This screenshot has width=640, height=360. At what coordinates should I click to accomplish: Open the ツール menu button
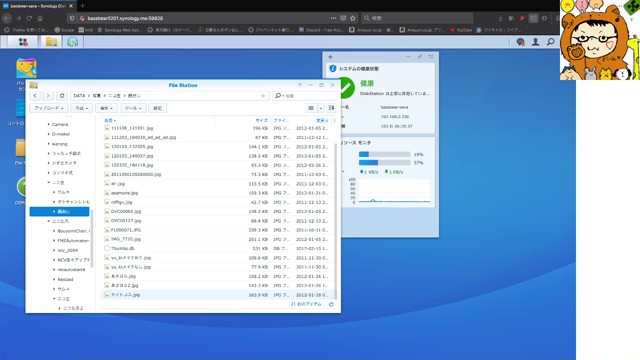coord(133,108)
